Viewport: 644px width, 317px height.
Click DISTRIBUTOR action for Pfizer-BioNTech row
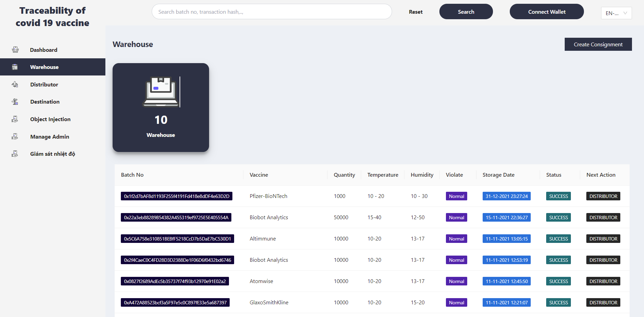pos(603,196)
